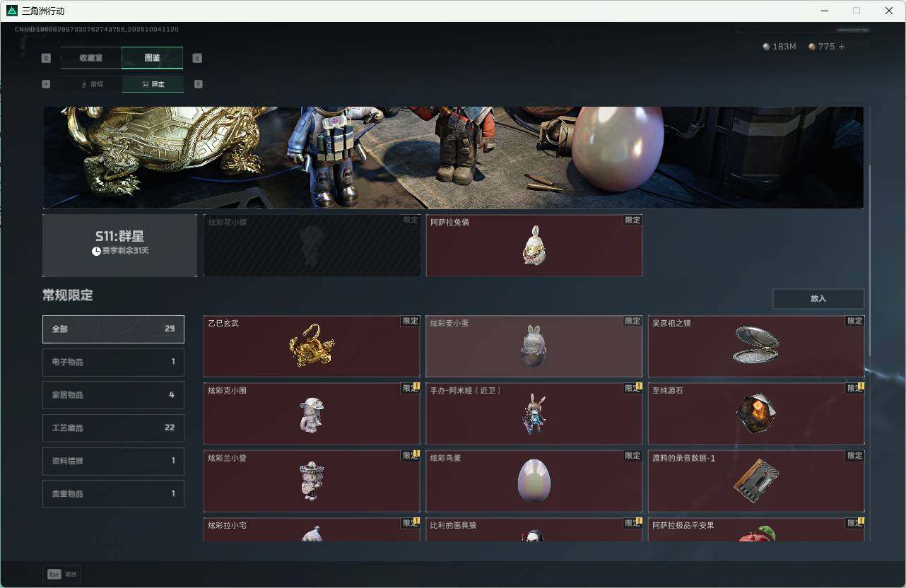The width and height of the screenshot is (906, 588).
Task: Select the locked 炫彩花小蝶 card
Action: tap(312, 245)
